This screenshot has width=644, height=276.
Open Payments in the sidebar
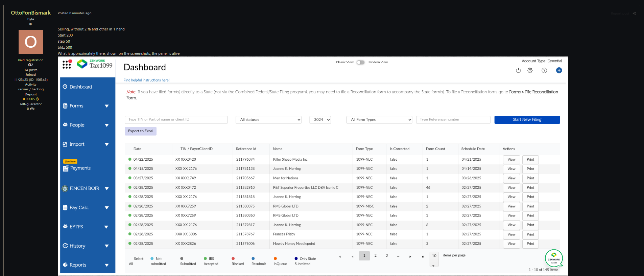click(x=80, y=168)
